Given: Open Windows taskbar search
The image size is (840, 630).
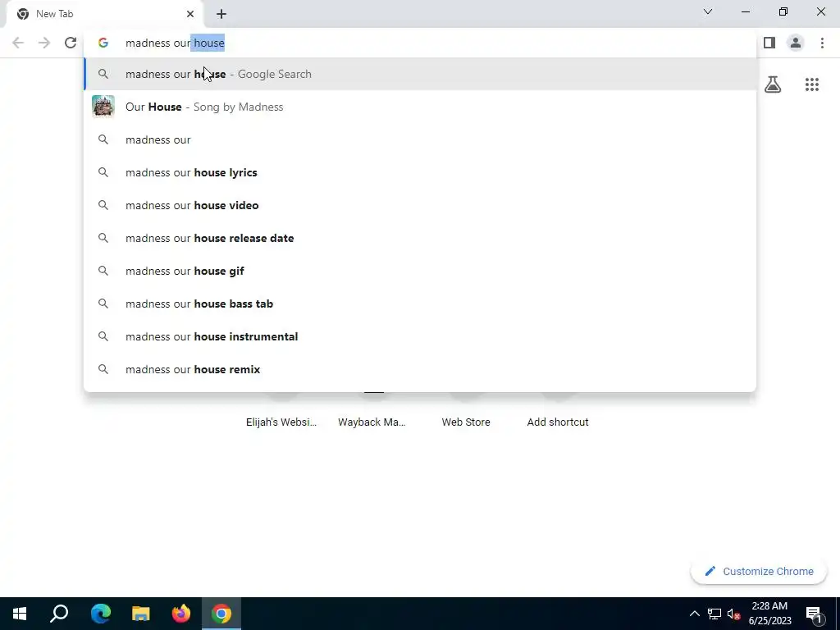Looking at the screenshot, I should tap(59, 614).
